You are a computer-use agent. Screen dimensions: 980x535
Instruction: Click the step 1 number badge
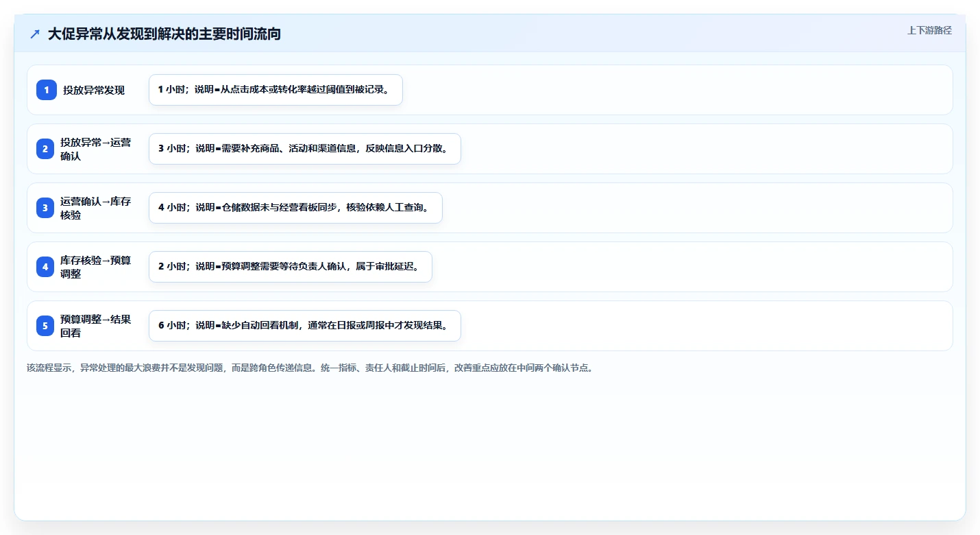point(47,90)
